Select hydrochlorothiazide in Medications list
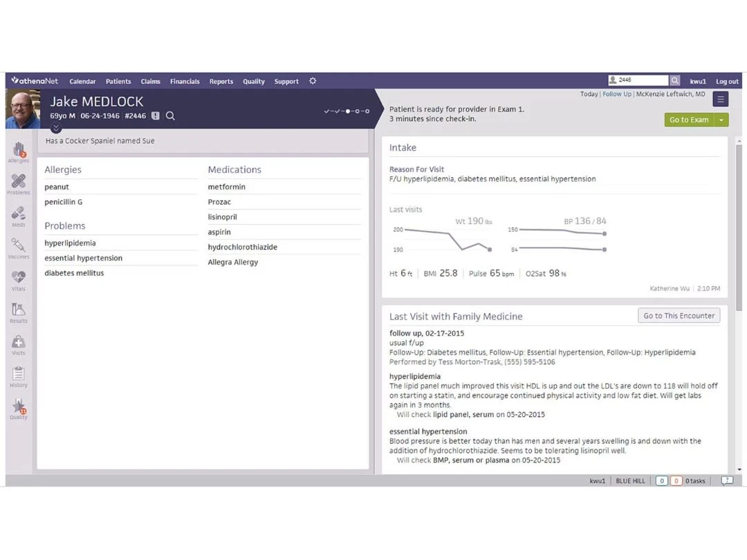The height and width of the screenshot is (560, 747). (x=243, y=247)
